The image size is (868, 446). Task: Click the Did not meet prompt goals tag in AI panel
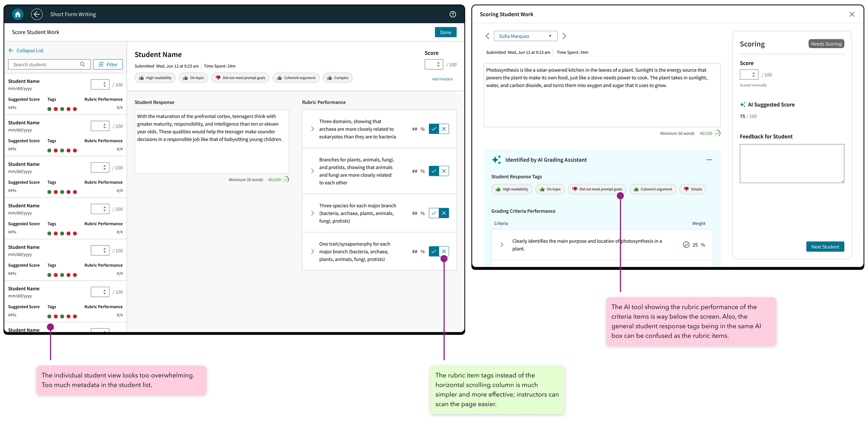coord(597,189)
